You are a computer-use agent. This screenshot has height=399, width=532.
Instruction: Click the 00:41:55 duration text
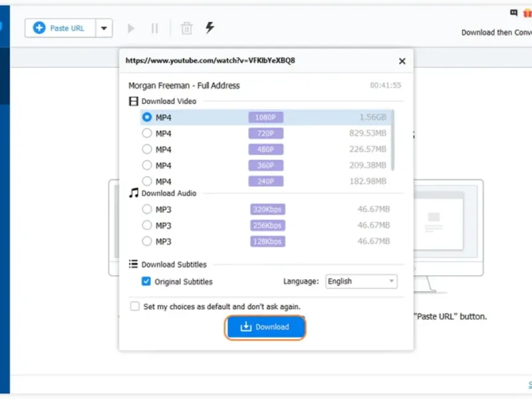[x=386, y=85]
